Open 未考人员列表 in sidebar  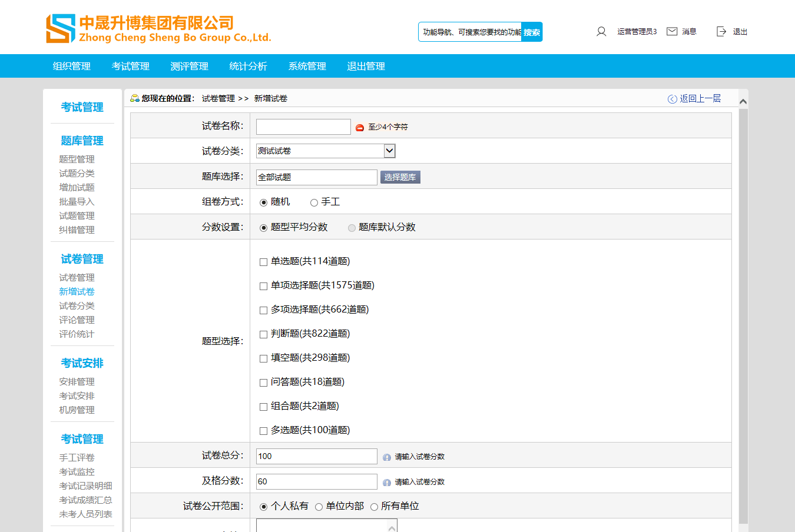(85, 514)
